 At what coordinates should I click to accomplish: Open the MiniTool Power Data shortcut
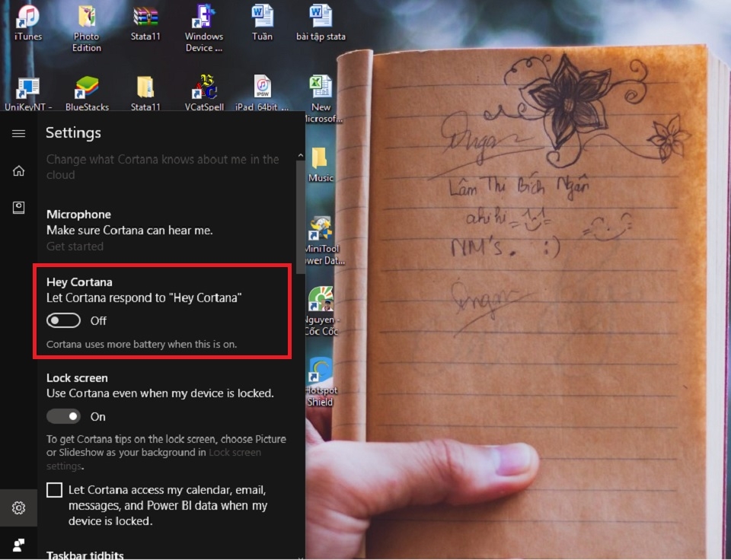(x=321, y=229)
